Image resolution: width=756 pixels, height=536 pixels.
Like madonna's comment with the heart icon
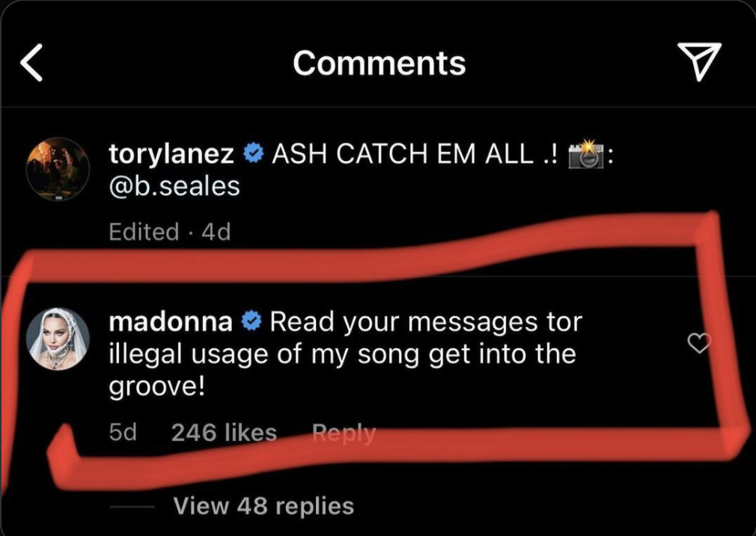point(698,343)
